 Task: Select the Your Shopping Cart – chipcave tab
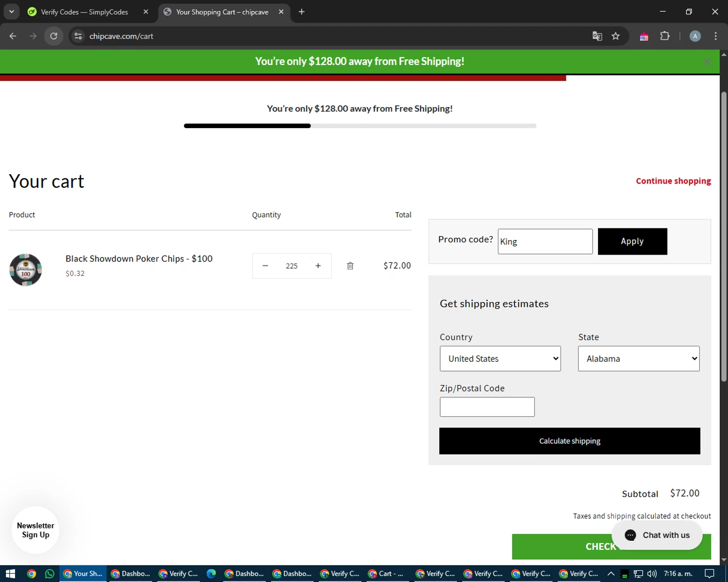click(x=222, y=12)
